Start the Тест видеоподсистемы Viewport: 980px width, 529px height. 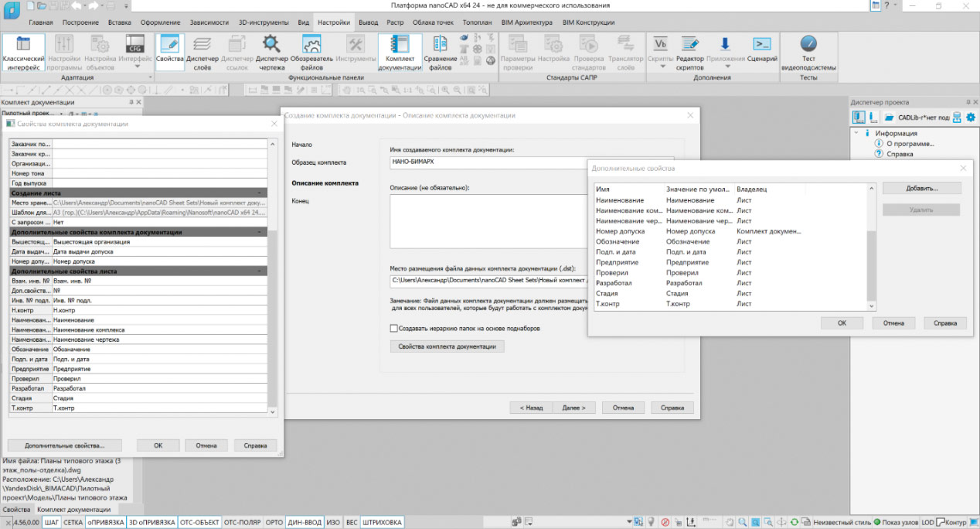[x=808, y=53]
